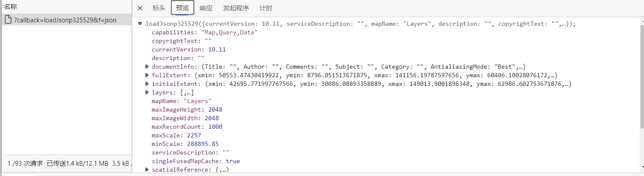This screenshot has height=176, width=644.
Task: Expand the initialExtent node
Action: pos(147,84)
